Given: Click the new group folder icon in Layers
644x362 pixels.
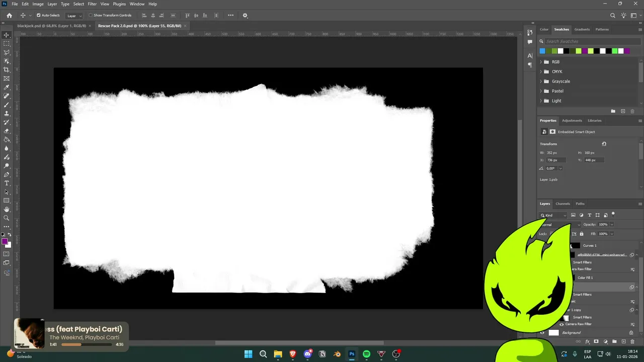Looking at the screenshot, I should coord(614,341).
